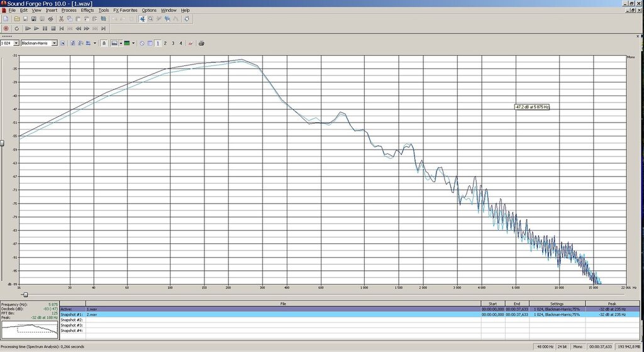Click the Stop playback button
Image resolution: width=644 pixels, height=352 pixels.
[53, 28]
